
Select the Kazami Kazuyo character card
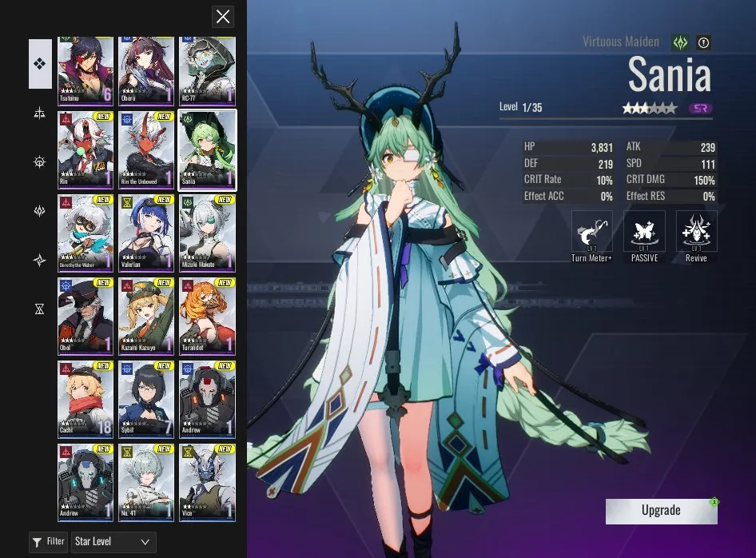click(x=146, y=317)
